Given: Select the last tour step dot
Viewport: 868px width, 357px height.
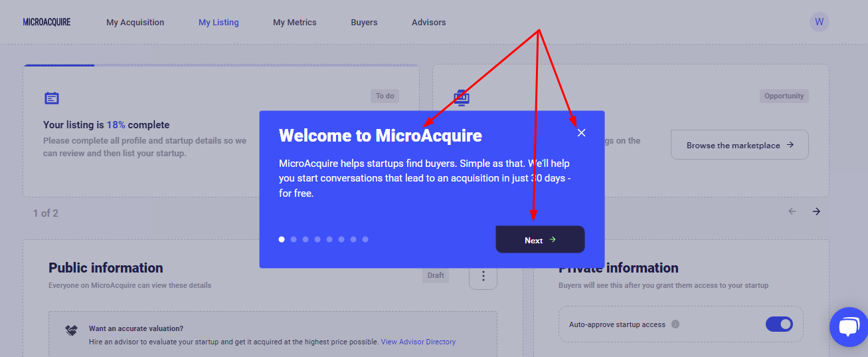Looking at the screenshot, I should click(365, 239).
